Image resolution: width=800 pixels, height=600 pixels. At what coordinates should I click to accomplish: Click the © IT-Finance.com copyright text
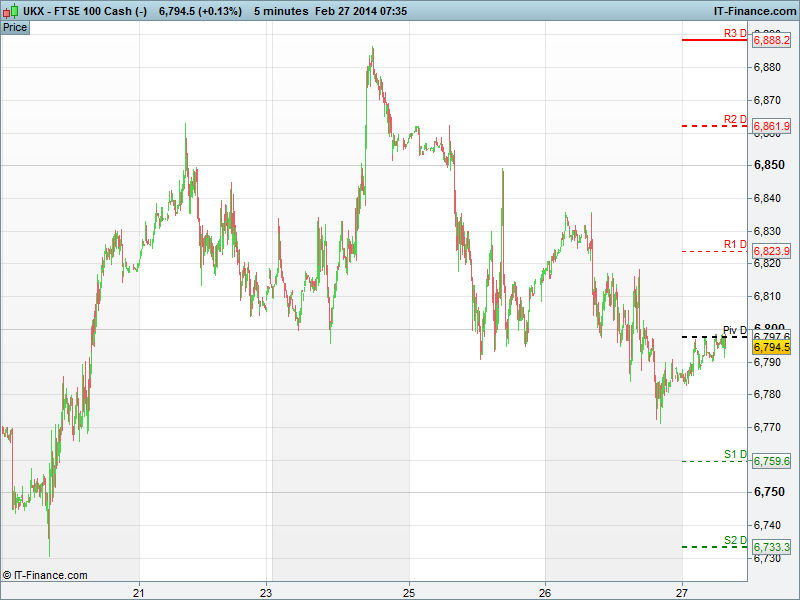(45, 575)
